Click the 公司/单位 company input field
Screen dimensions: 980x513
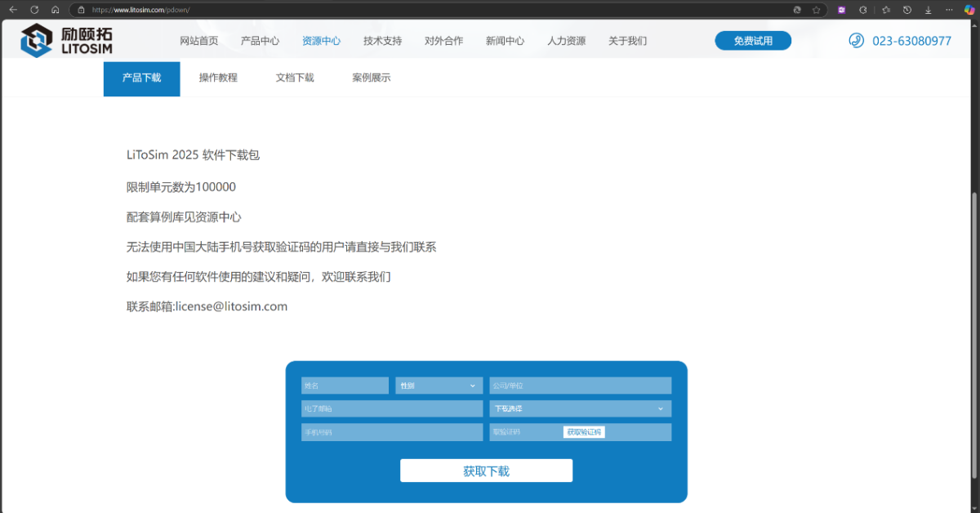581,386
